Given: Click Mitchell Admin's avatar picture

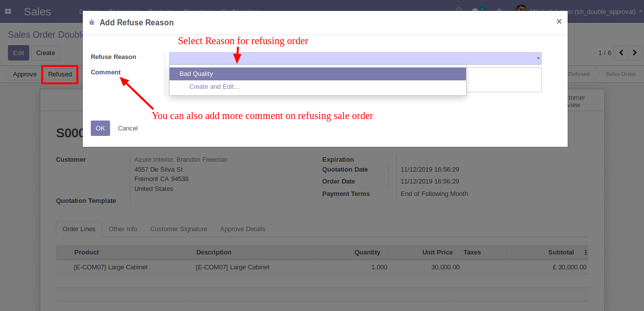Looking at the screenshot, I should tap(521, 11).
